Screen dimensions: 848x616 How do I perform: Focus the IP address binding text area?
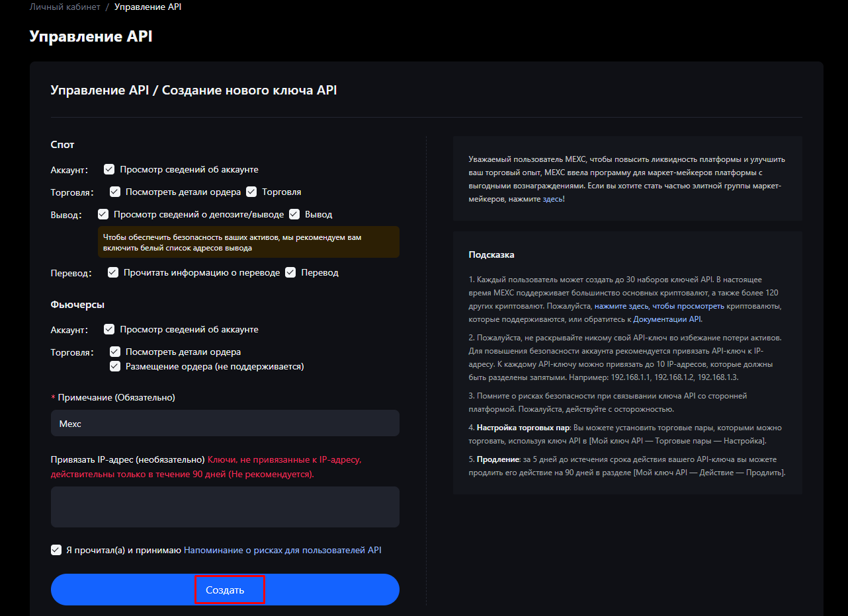pyautogui.click(x=225, y=507)
